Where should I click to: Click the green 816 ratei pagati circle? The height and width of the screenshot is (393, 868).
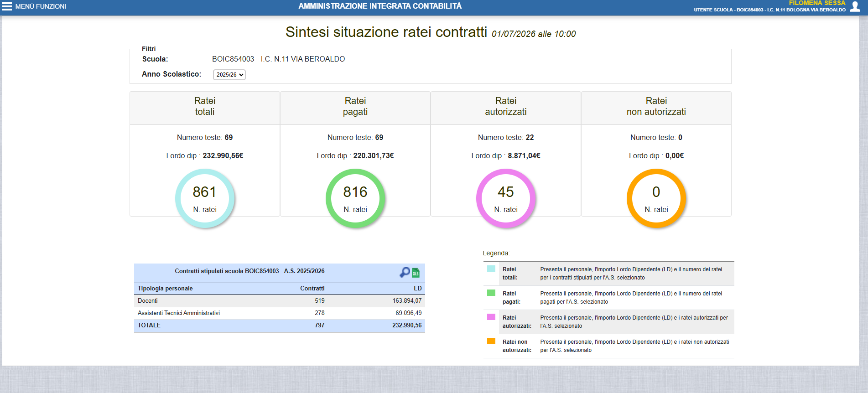(x=355, y=198)
